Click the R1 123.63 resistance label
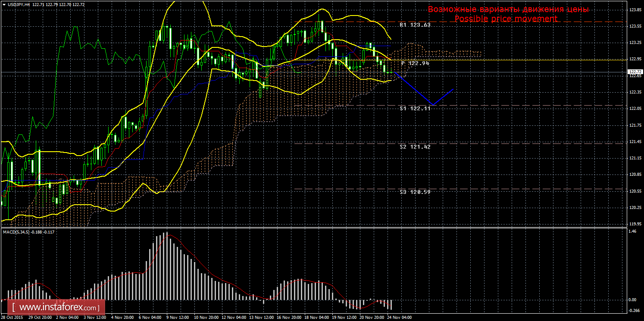This screenshot has height=321, width=644. tap(415, 25)
